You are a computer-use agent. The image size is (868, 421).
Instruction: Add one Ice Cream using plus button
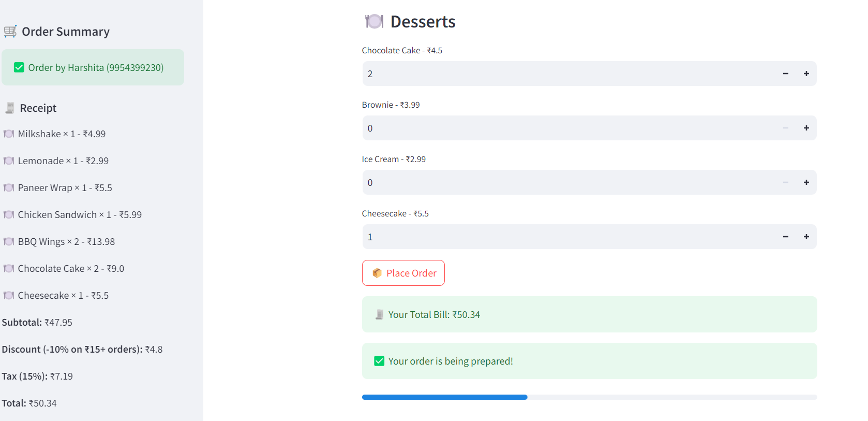click(806, 182)
